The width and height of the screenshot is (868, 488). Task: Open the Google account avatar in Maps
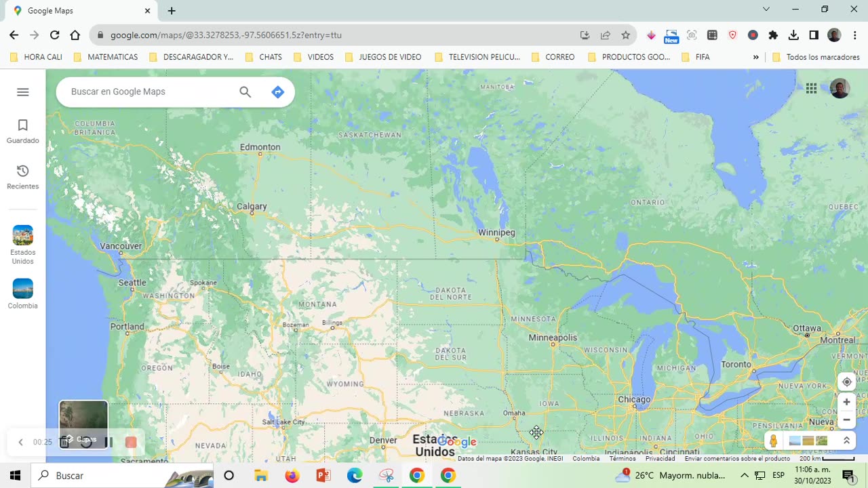tap(840, 88)
